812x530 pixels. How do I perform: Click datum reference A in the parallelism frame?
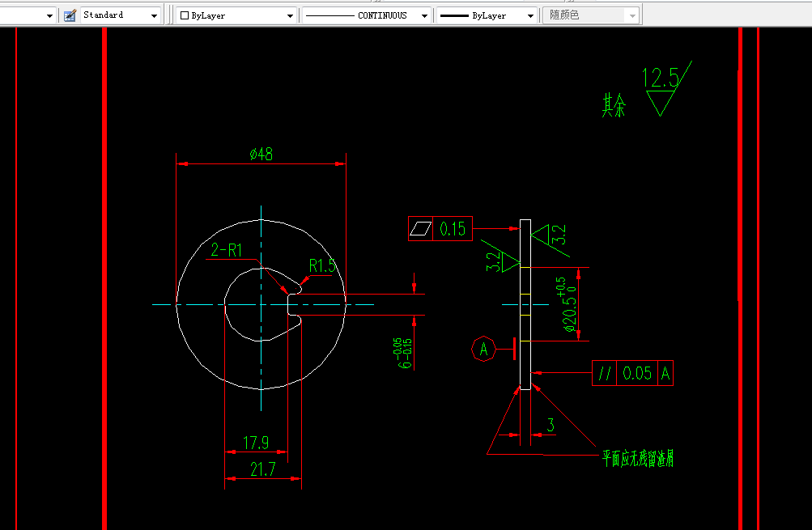(x=665, y=373)
